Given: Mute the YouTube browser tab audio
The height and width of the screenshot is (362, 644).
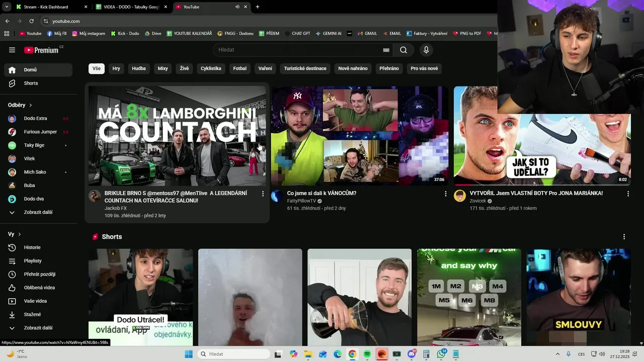Looking at the screenshot, I should point(237,7).
